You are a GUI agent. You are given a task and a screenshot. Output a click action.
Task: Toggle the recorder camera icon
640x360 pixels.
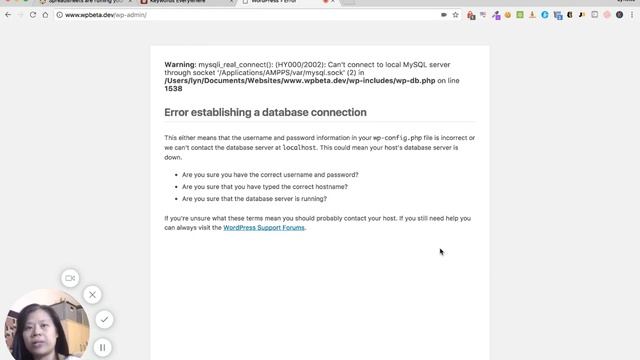click(70, 278)
